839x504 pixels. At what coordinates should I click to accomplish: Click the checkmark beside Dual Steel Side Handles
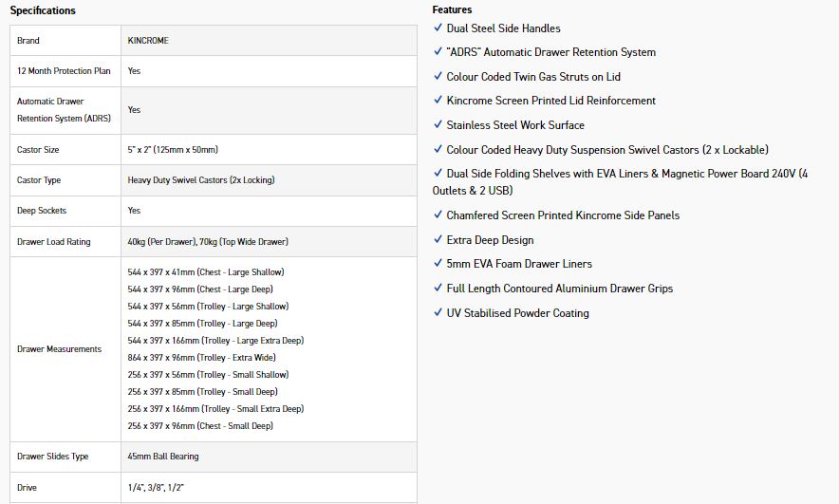[438, 28]
